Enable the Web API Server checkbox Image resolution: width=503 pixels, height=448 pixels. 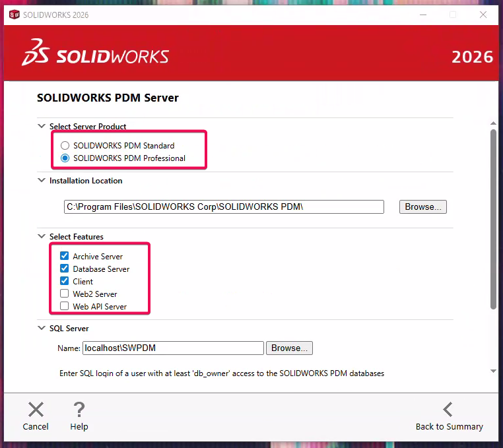click(65, 306)
